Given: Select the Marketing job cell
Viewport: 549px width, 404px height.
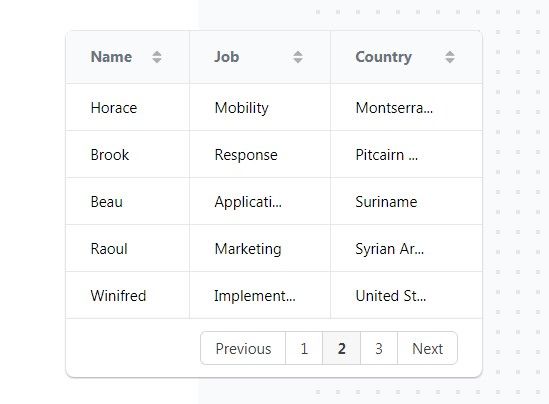Looking at the screenshot, I should [x=260, y=249].
